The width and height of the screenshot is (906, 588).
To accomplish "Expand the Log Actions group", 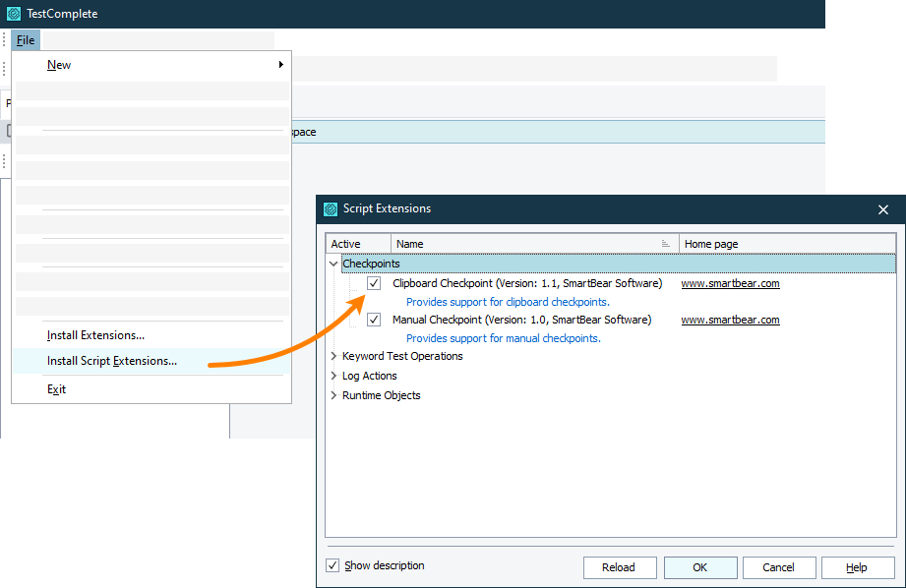I will [333, 376].
